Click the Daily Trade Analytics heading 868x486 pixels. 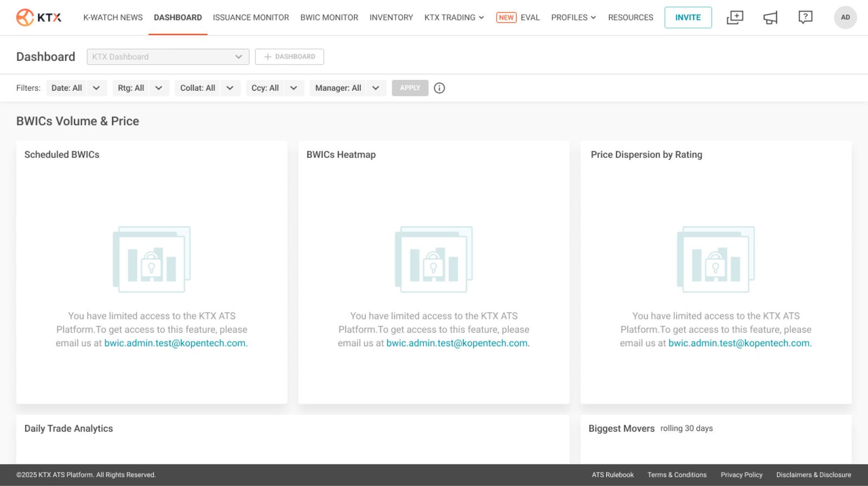(69, 429)
